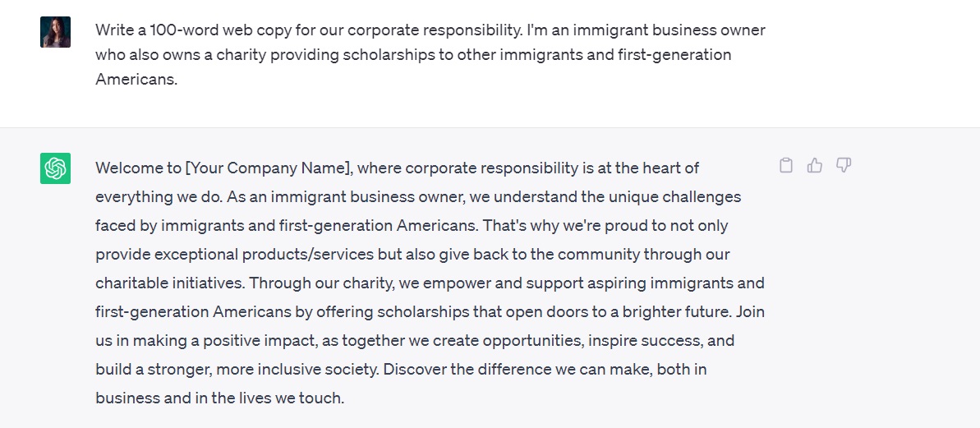Viewport: 980px width, 428px height.
Task: Click the user profile photo avatar
Action: point(55,32)
